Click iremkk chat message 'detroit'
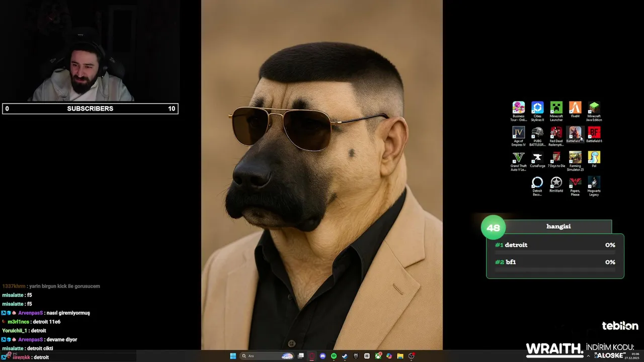The width and height of the screenshot is (644, 362). pos(41,357)
